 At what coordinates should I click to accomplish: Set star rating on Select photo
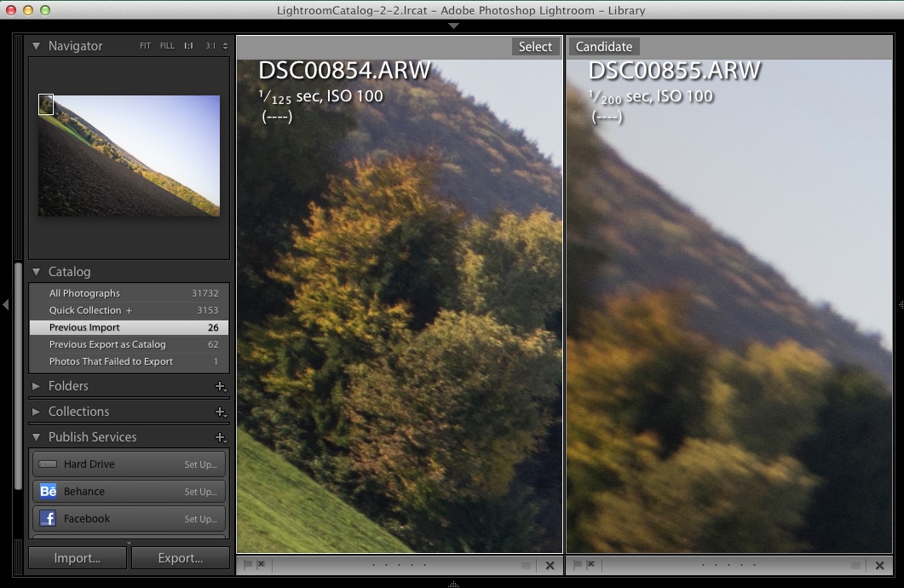tap(399, 565)
